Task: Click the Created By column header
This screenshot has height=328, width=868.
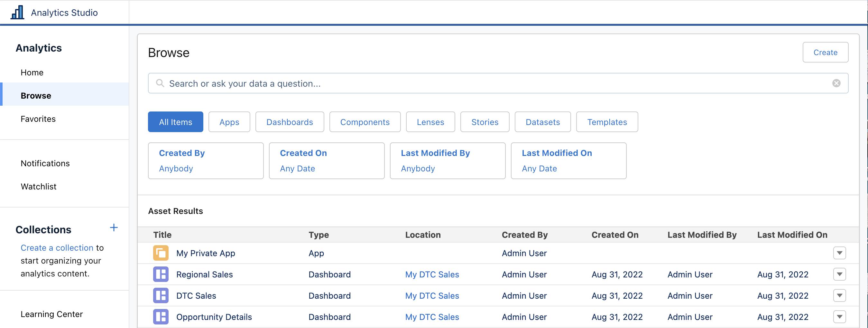Action: [525, 235]
